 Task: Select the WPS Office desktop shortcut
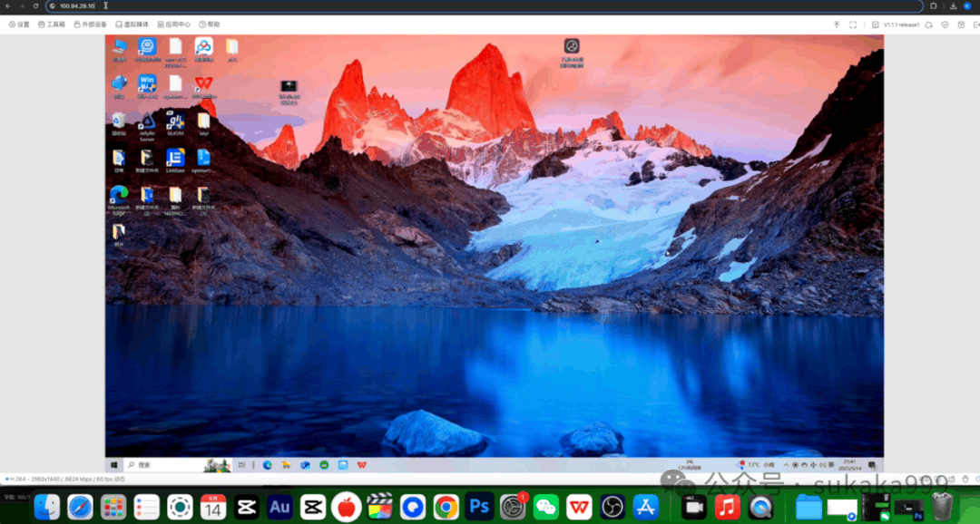pos(203,87)
